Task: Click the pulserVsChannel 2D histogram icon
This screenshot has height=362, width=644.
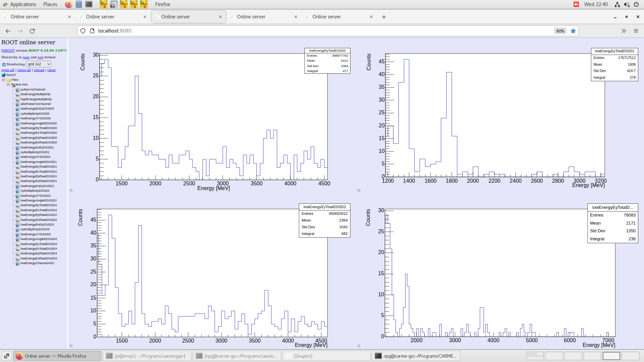Action: tap(17, 89)
